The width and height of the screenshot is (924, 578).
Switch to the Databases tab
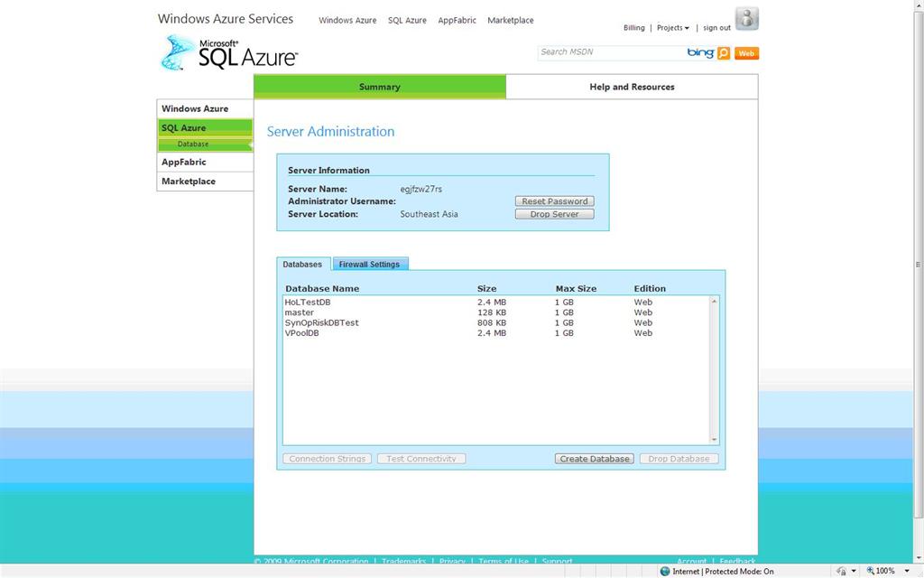[x=302, y=265]
